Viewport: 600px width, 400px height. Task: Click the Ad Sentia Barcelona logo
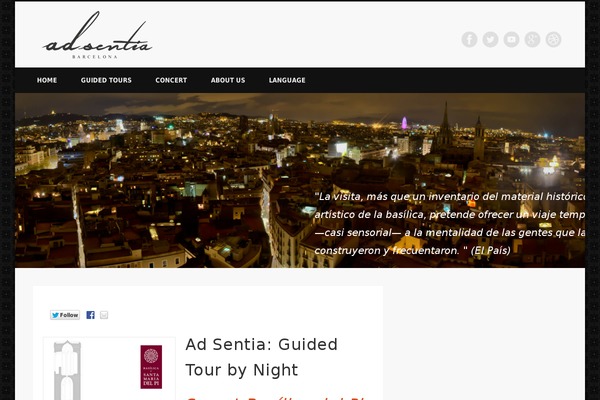[97, 35]
